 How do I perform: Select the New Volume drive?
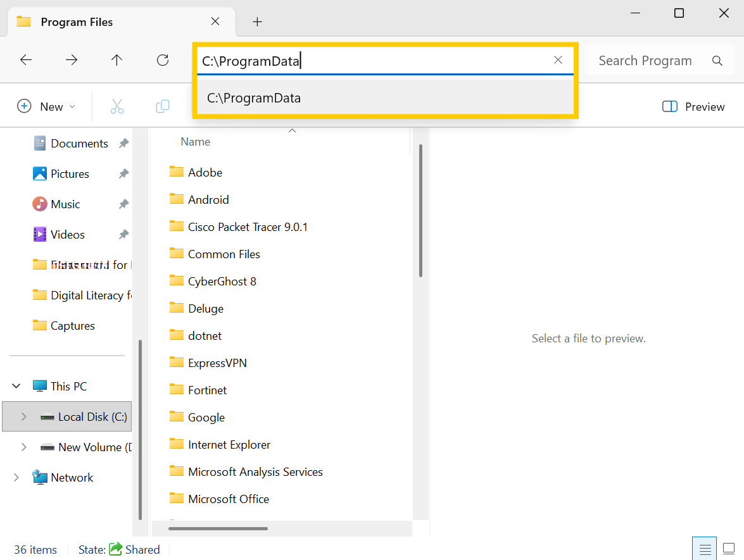(85, 447)
